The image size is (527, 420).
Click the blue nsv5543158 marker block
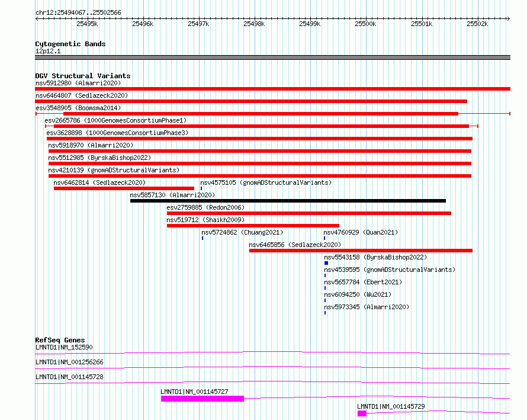(x=326, y=263)
